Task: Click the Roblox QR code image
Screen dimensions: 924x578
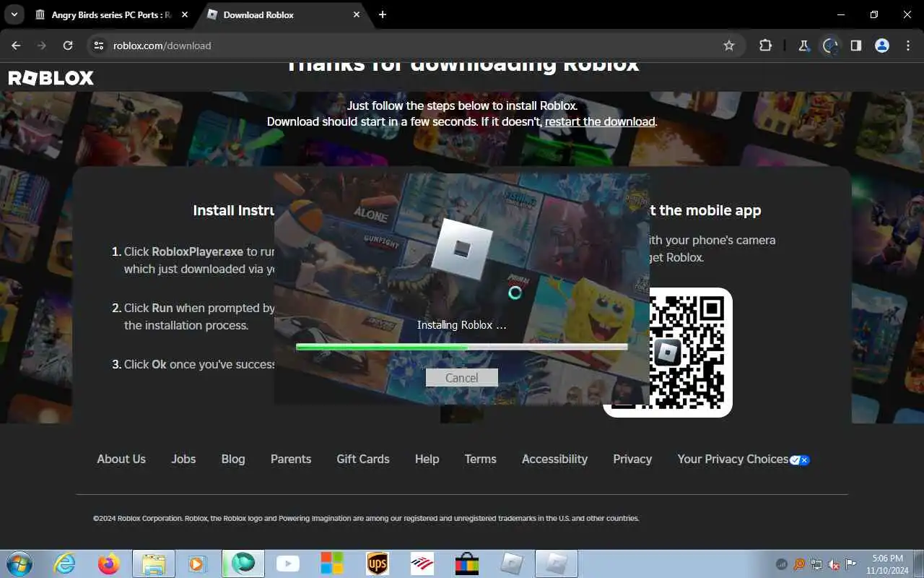Action: tap(668, 353)
